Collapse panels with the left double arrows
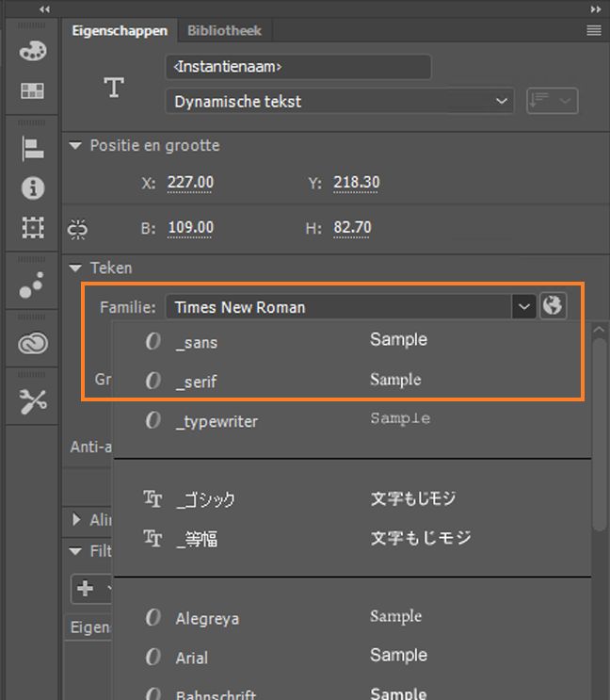The image size is (610, 700). tap(44, 8)
